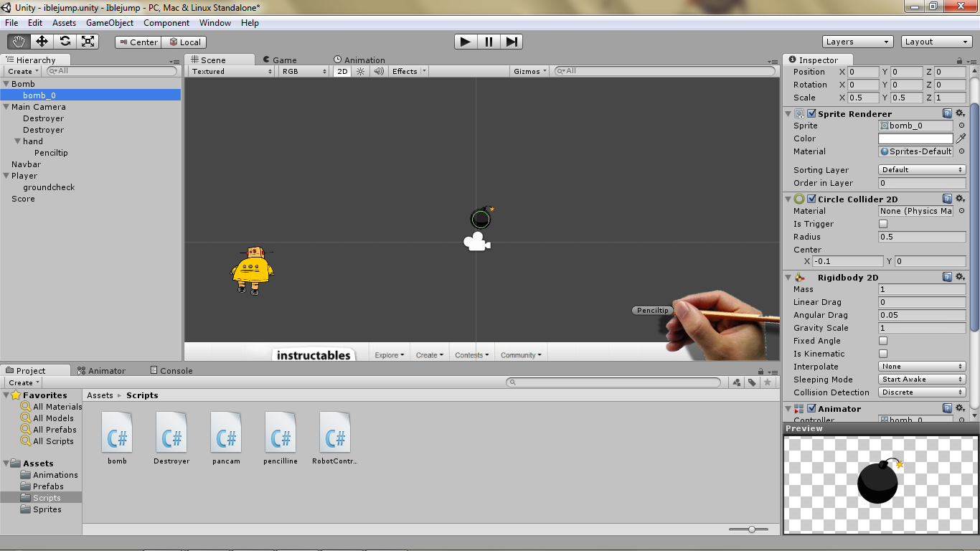
Task: Adjust the Project icon size slider
Action: click(751, 529)
